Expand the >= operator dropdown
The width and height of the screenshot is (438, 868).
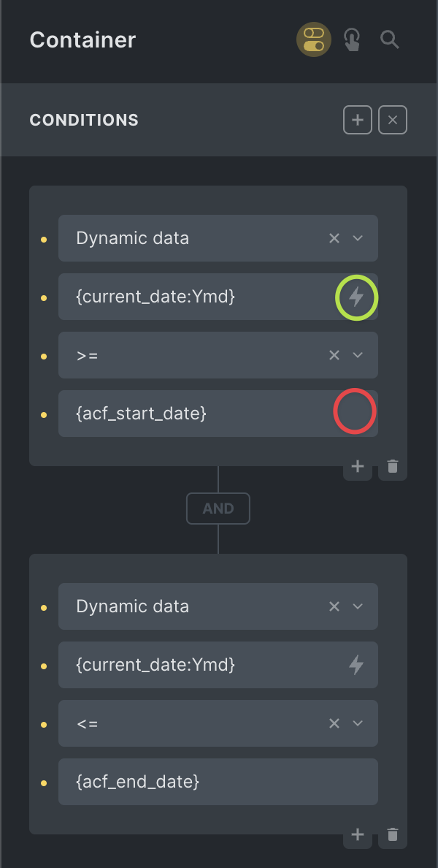tap(358, 355)
